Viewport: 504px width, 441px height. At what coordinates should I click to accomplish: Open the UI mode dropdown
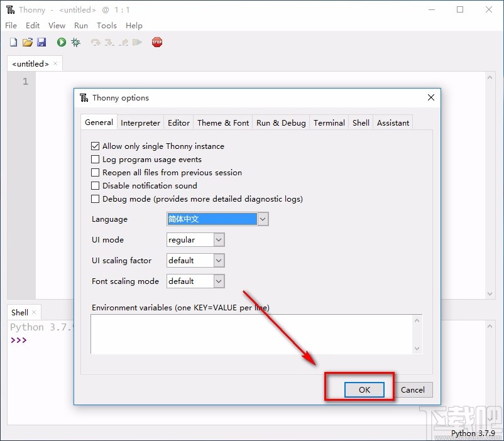(x=219, y=240)
